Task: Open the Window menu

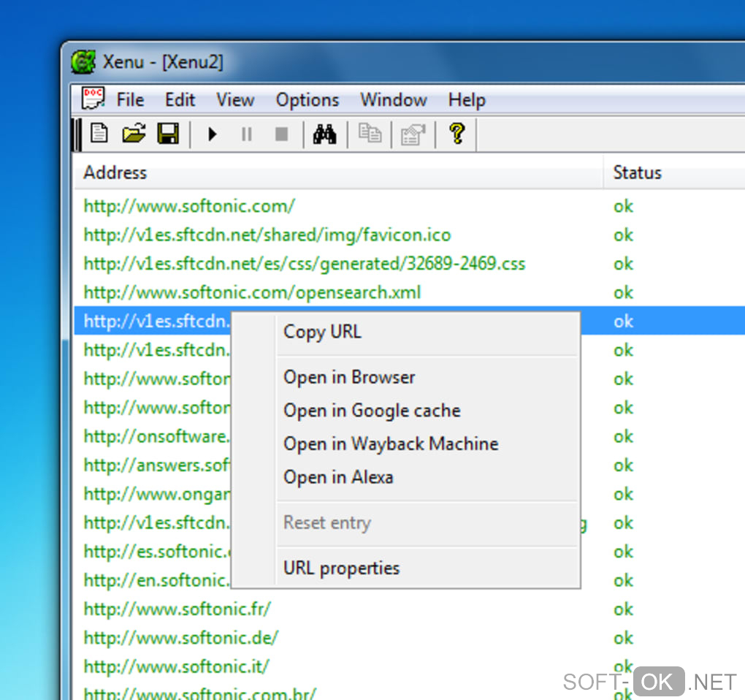Action: pos(394,100)
